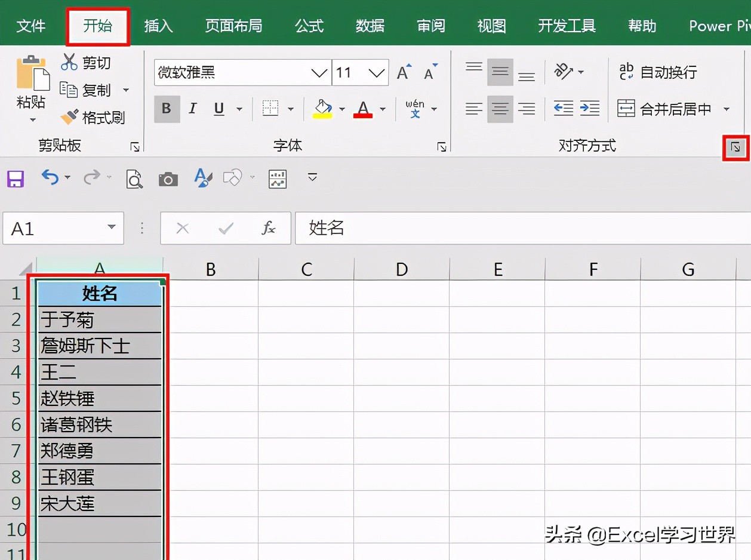Screen dimensions: 751x560
Task: Customize the Quick Access Toolbar dropdown
Action: point(312,177)
